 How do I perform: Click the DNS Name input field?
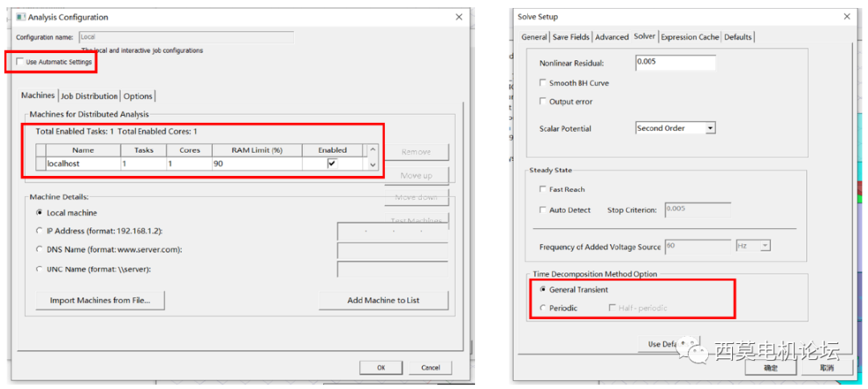[x=392, y=250]
